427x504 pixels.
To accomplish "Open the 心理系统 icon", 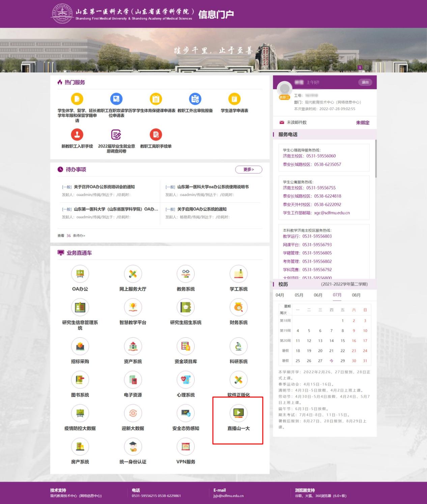I will point(186,380).
